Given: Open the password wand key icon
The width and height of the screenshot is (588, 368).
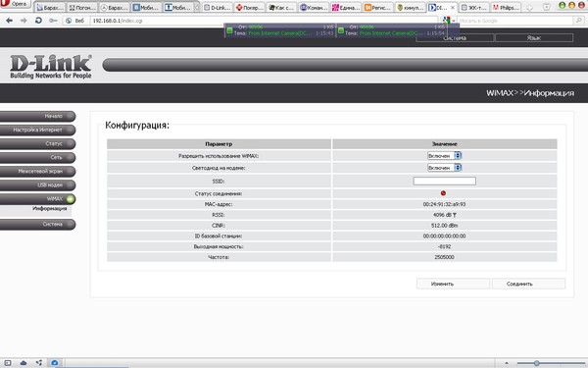Looking at the screenshot, I should coord(53,21).
